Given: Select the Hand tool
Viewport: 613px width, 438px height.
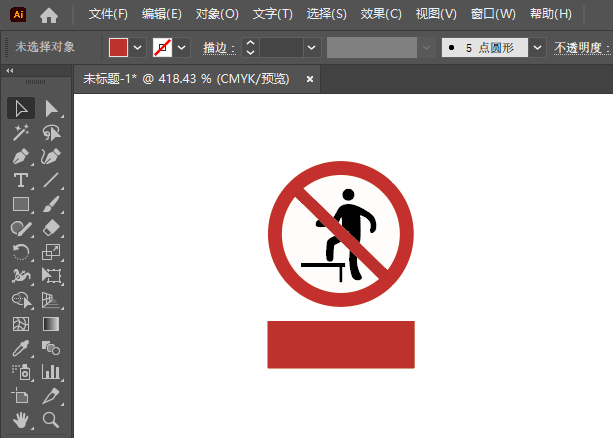Looking at the screenshot, I should click(x=21, y=420).
